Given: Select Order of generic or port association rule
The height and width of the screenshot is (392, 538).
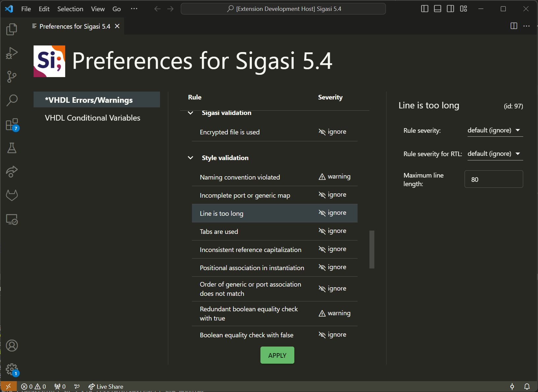Looking at the screenshot, I should [x=275, y=289].
